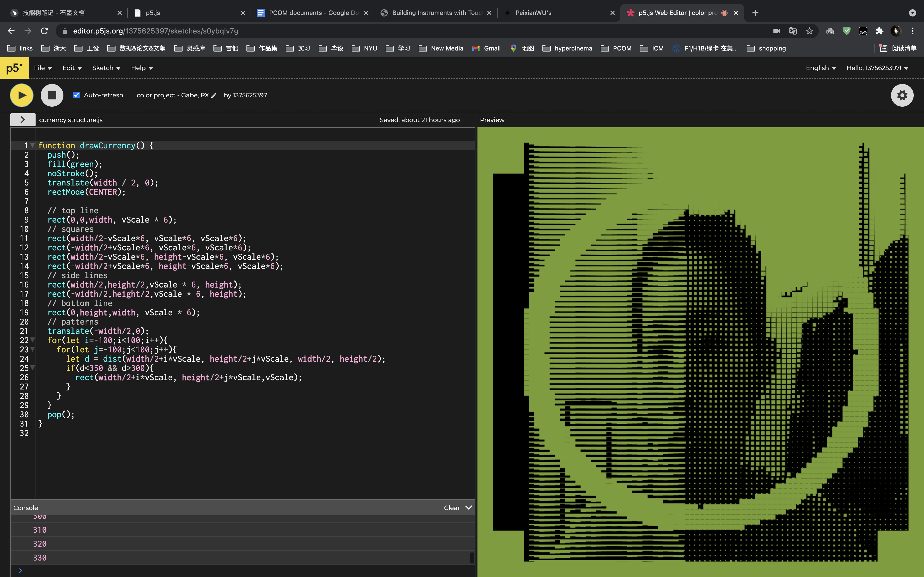Fold the for loop at line 22
This screenshot has width=924, height=577.
coord(33,340)
